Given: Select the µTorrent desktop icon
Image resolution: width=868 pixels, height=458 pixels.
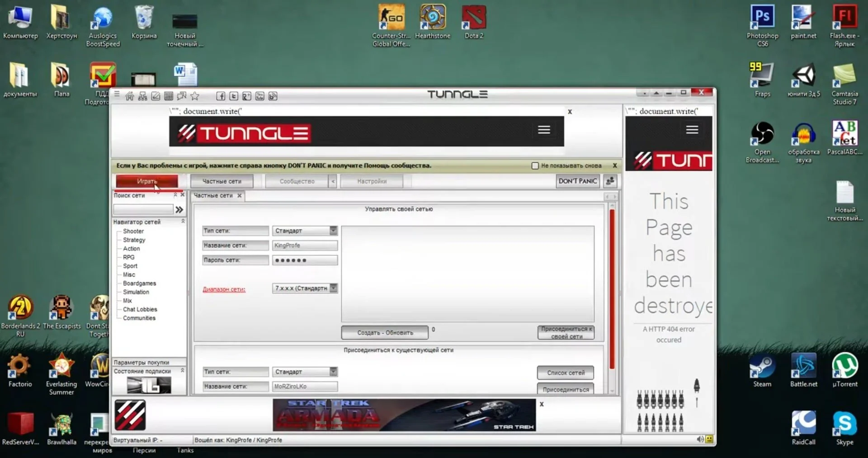Looking at the screenshot, I should point(844,371).
